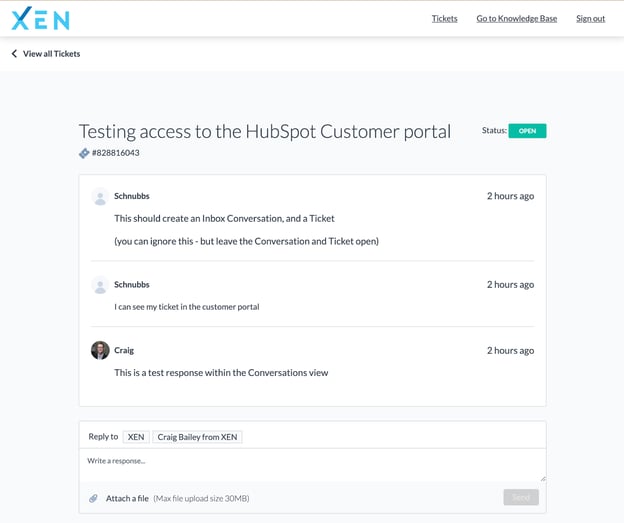
Task: Click the green OPEN status badge
Action: (x=527, y=131)
